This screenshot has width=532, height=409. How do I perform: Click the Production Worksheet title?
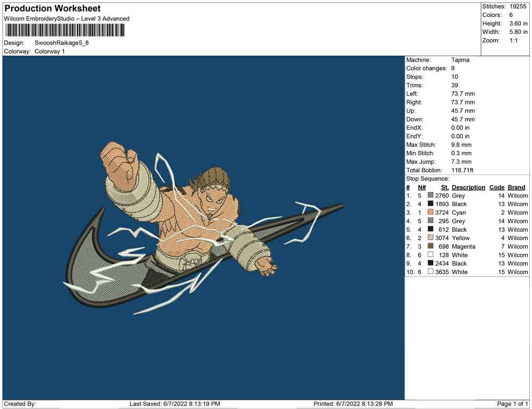tap(53, 9)
